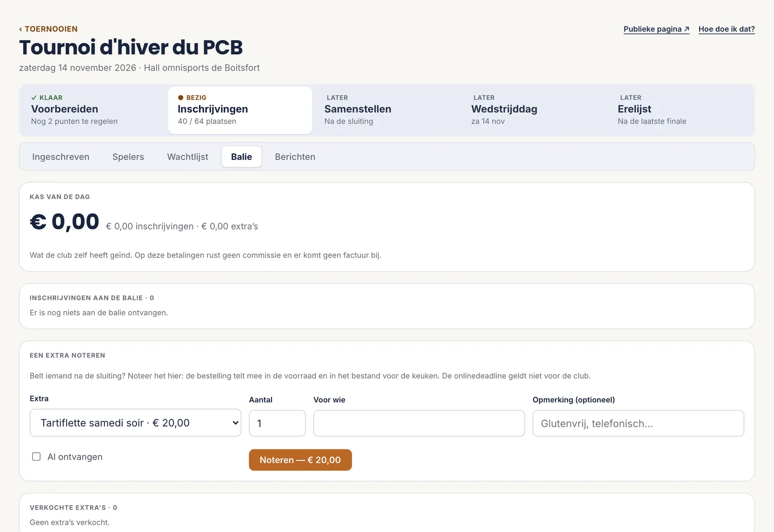The image size is (774, 532).
Task: Click the Aantal quantity field
Action: pyautogui.click(x=277, y=423)
